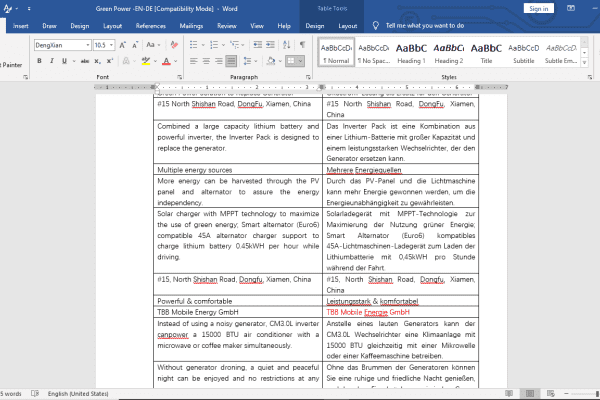This screenshot has width=600, height=400.
Task: Open Paragraph dialog launcher
Action: coord(308,77)
